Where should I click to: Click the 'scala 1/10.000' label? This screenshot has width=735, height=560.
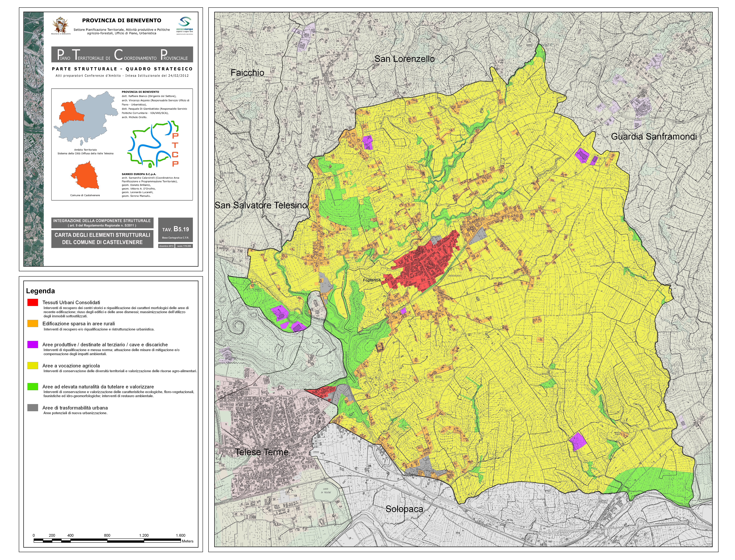(x=184, y=246)
